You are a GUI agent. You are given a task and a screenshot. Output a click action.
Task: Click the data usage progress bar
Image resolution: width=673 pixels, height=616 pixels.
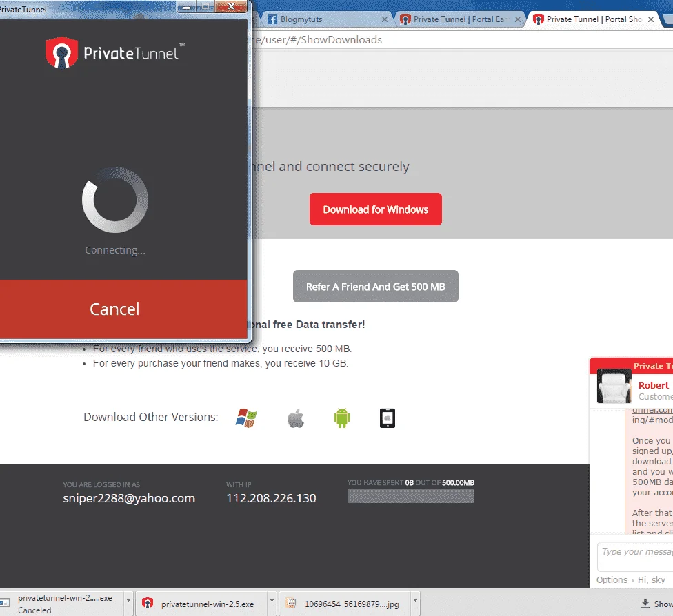tap(411, 496)
